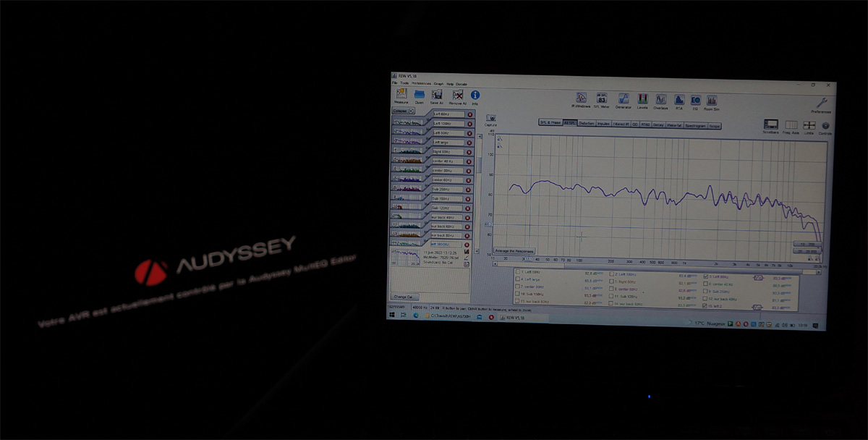
Task: Uncheck the 3: Left 80Hz trace checkbox
Action: click(705, 276)
